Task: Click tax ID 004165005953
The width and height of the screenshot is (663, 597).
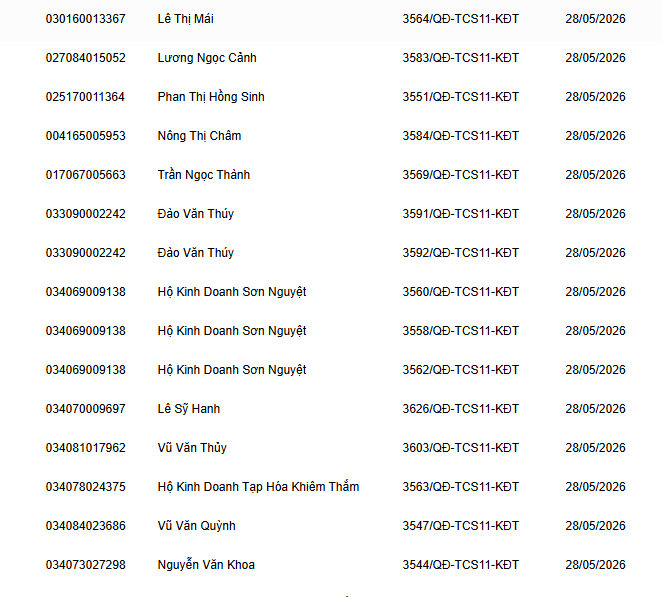Action: tap(85, 136)
